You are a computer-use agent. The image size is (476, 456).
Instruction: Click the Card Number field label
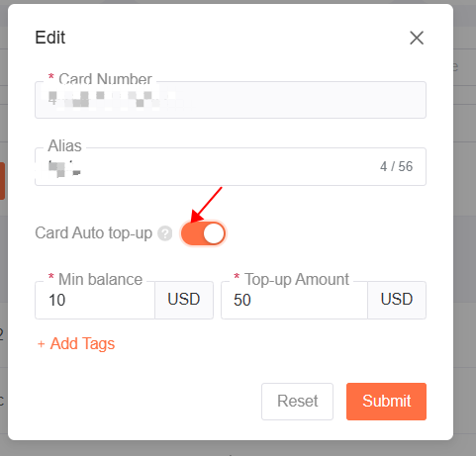pyautogui.click(x=105, y=79)
